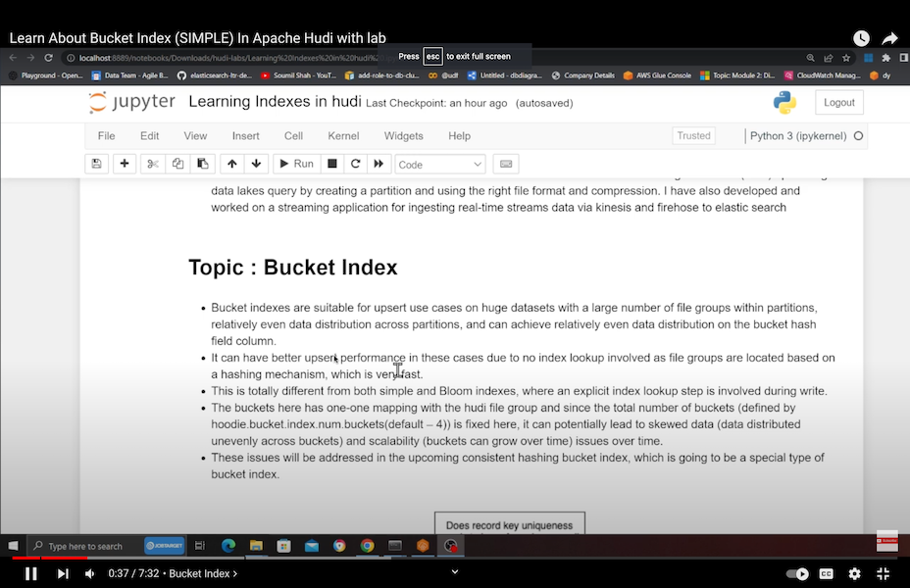Paste cells below using toolbar icon
The height and width of the screenshot is (588, 910).
click(202, 164)
